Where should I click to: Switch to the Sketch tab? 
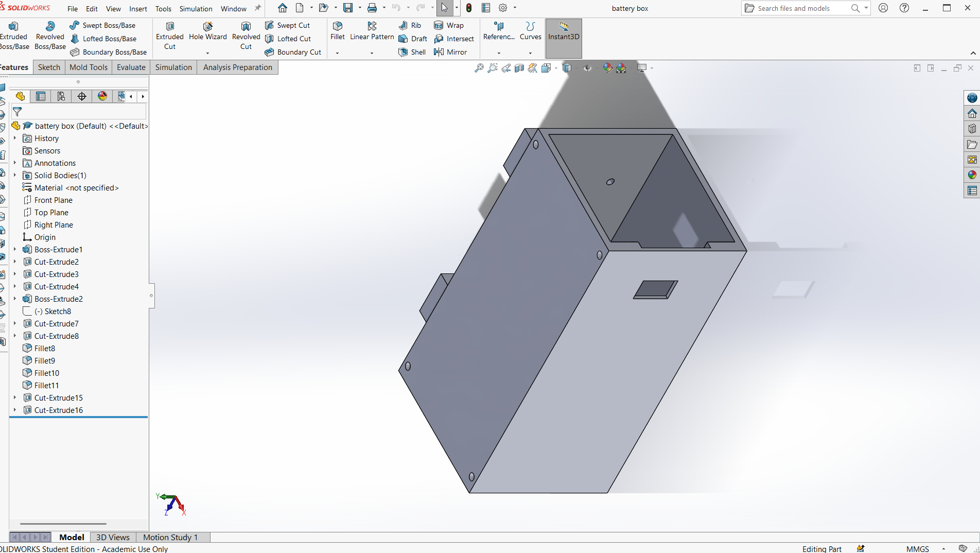click(x=49, y=67)
